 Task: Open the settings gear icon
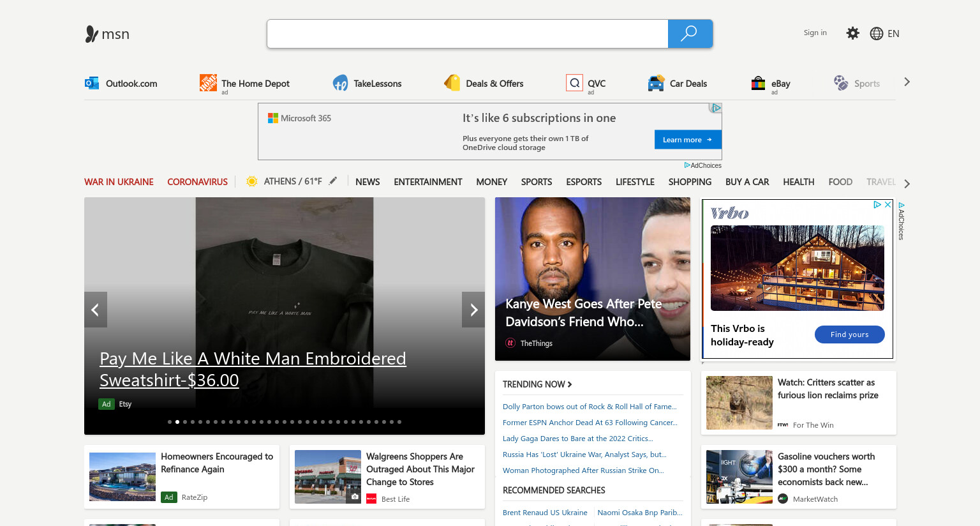(852, 33)
